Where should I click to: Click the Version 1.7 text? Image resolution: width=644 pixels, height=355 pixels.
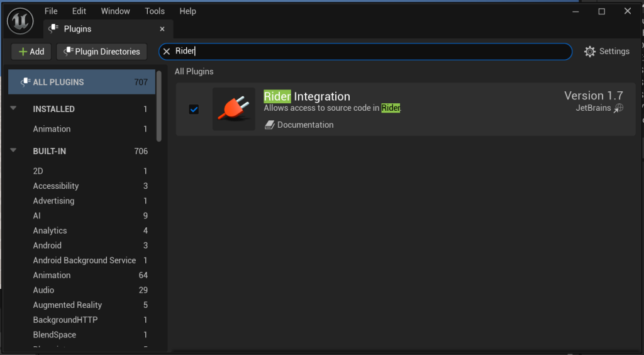pos(594,96)
